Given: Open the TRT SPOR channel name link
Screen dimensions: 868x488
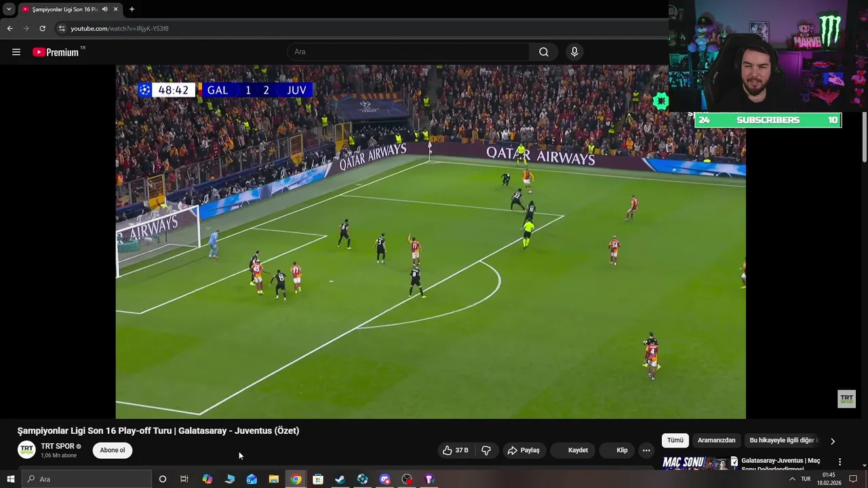Looking at the screenshot, I should (58, 447).
